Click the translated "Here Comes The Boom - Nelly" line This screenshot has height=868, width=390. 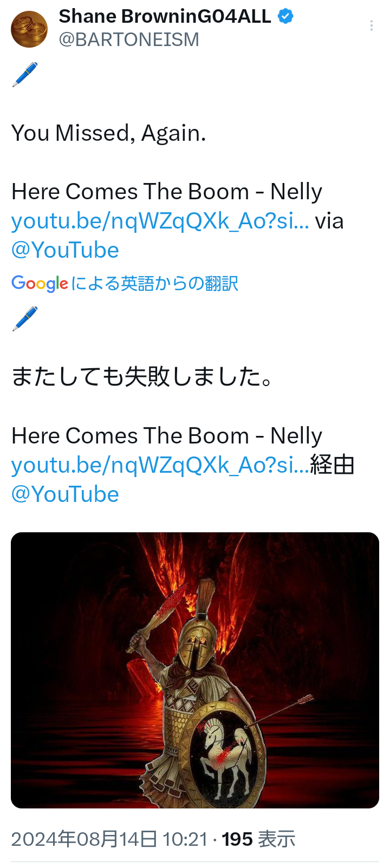pyautogui.click(x=167, y=436)
